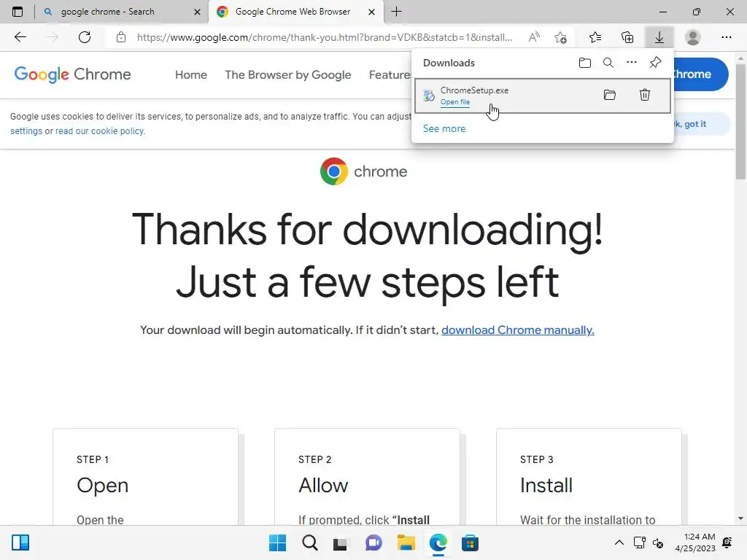Screen dimensions: 747x560
Task: Click the STEP 1 Open card
Action: click(x=145, y=477)
